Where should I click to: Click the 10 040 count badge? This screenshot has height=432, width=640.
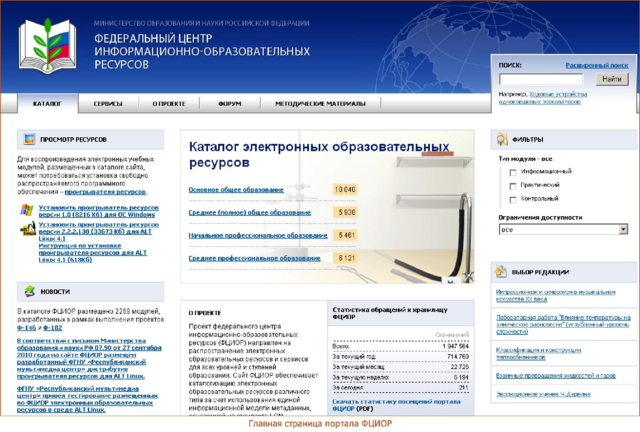(345, 189)
